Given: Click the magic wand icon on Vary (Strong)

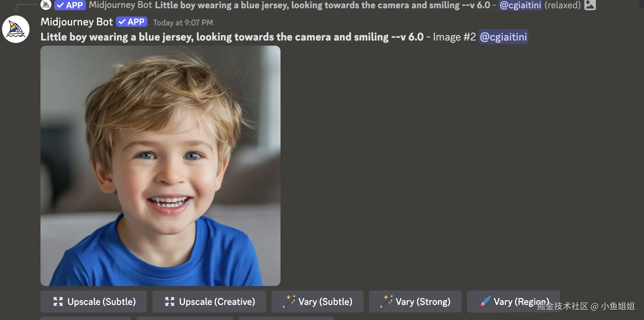Looking at the screenshot, I should [386, 301].
